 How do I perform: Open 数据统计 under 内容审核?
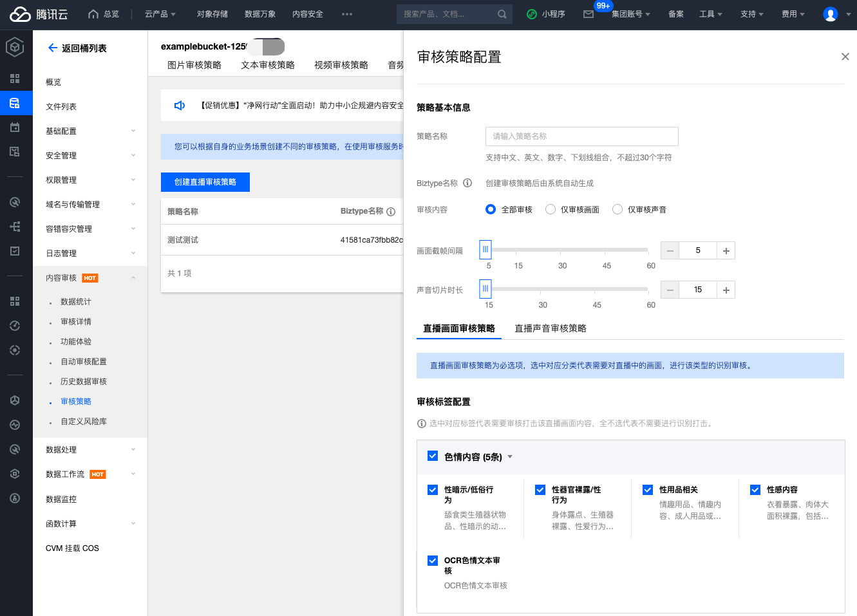click(76, 302)
